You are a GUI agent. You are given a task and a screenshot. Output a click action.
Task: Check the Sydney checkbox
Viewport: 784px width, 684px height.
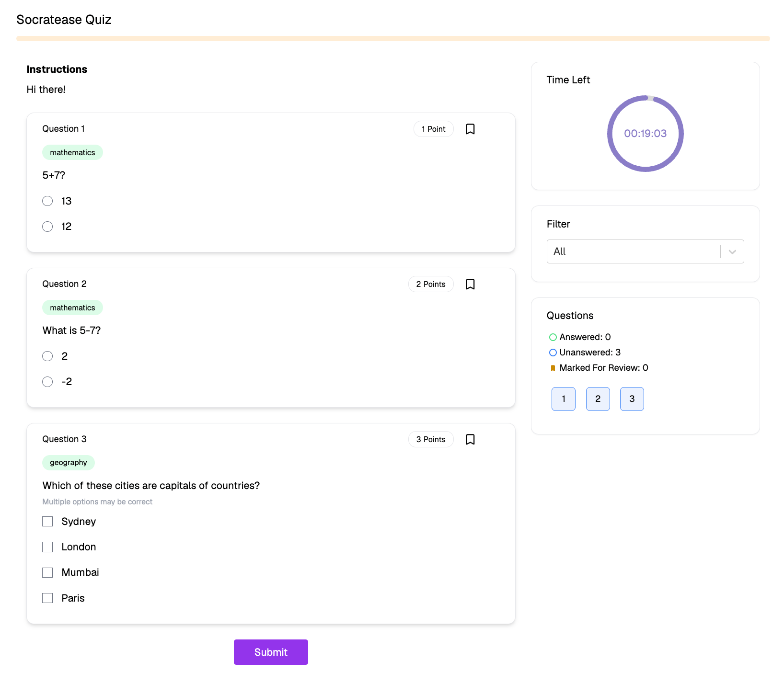click(47, 521)
